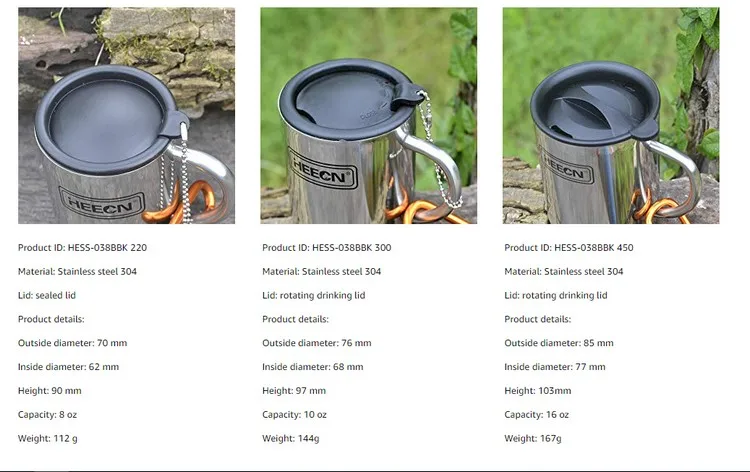
Task: Click the 450 rotating-lid mug photo
Action: tap(611, 115)
